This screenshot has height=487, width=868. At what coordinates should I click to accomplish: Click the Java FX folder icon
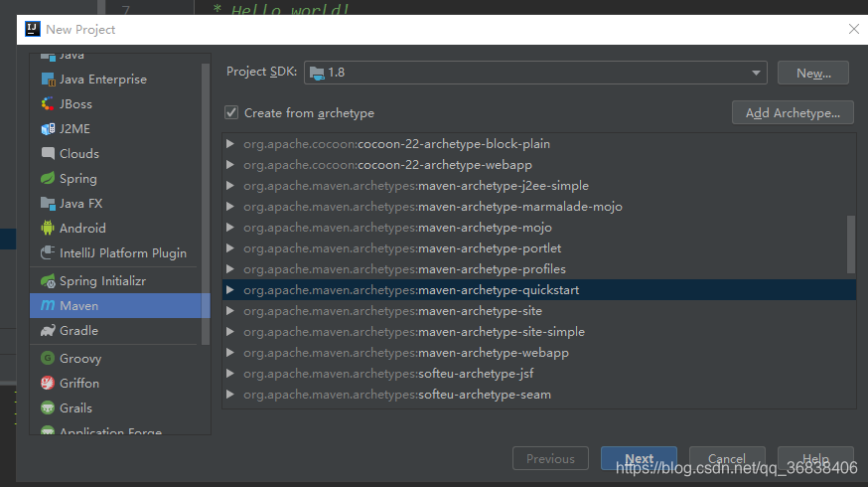48,204
